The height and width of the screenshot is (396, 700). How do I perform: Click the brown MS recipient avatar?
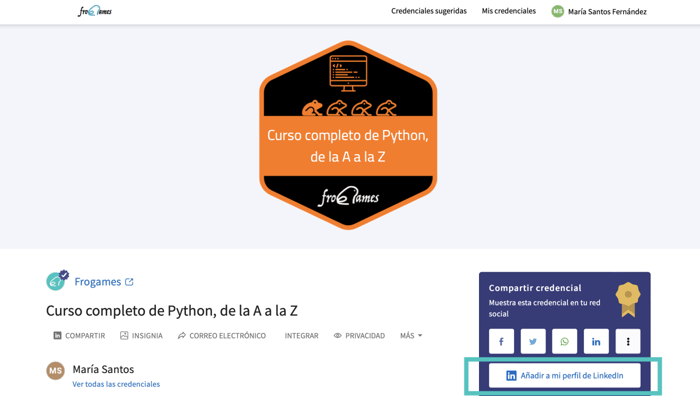coord(56,371)
